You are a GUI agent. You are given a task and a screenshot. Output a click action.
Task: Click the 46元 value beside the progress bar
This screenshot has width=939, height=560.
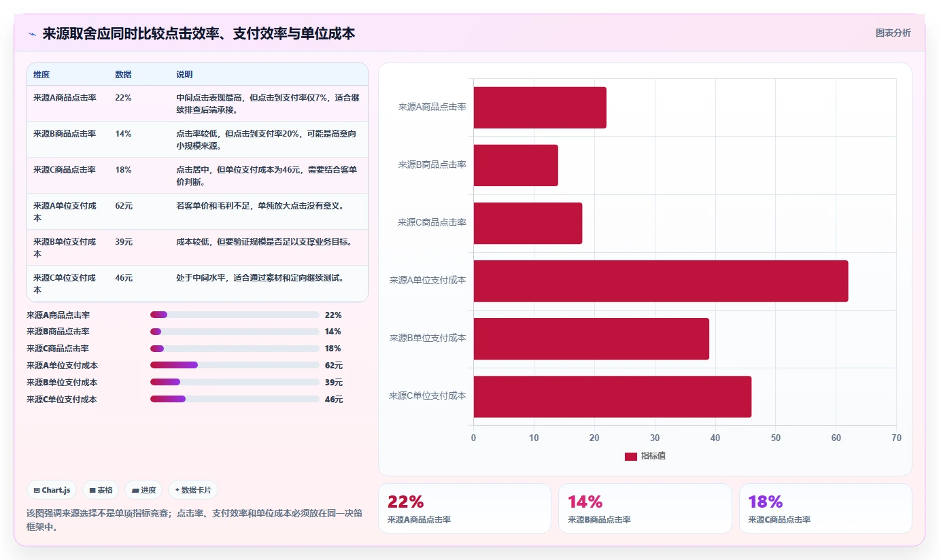334,400
